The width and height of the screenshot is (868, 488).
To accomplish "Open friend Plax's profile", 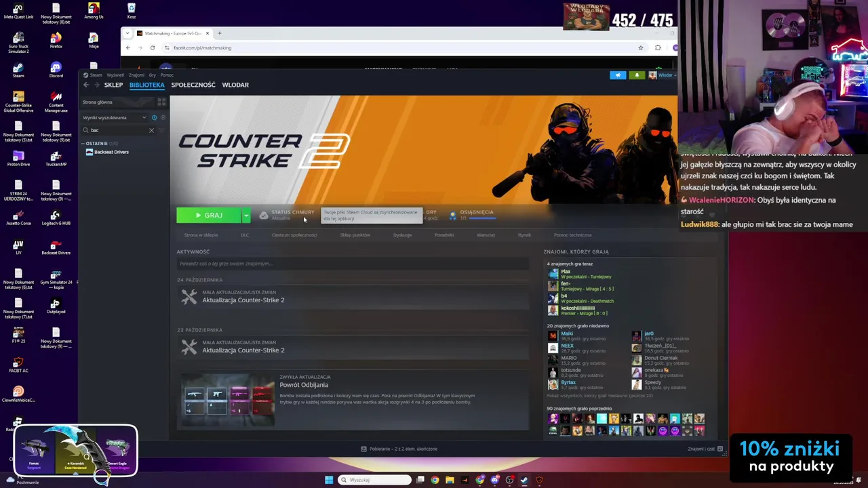I will (x=566, y=271).
